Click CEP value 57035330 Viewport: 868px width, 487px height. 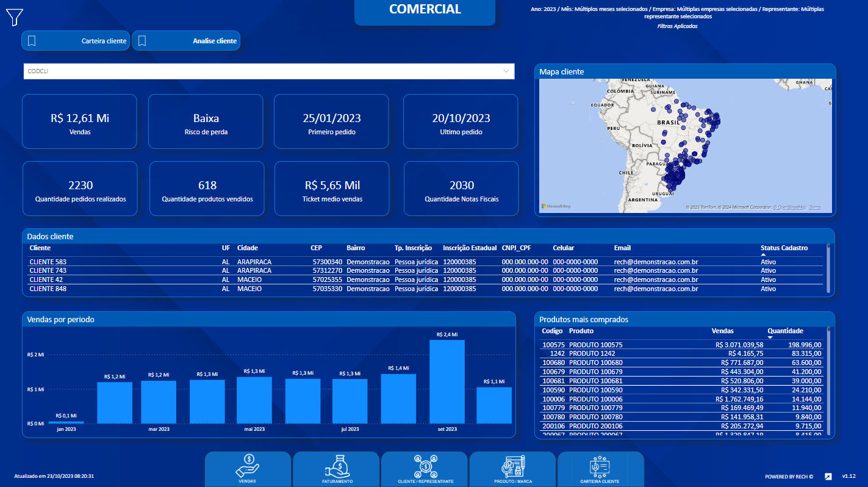(x=328, y=289)
